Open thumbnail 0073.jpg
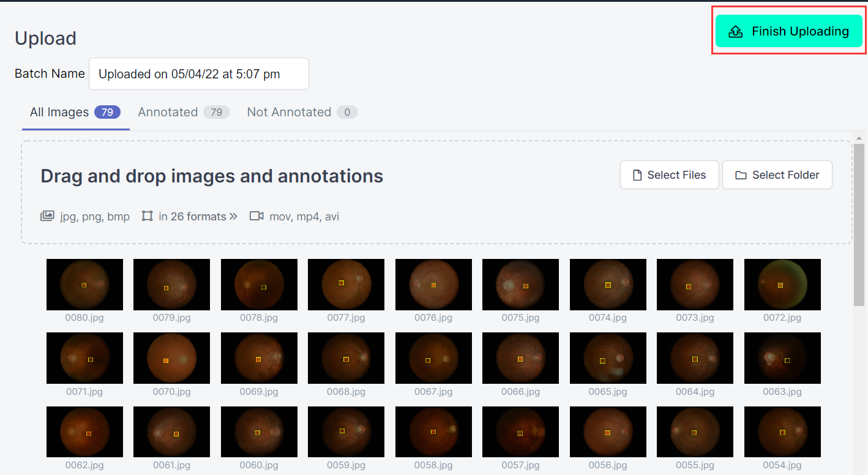The width and height of the screenshot is (868, 475). [695, 285]
